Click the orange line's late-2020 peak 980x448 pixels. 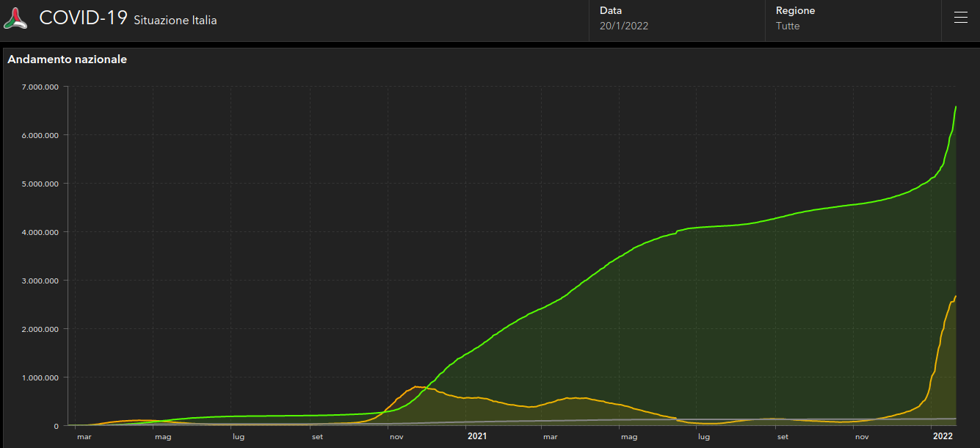coord(416,386)
